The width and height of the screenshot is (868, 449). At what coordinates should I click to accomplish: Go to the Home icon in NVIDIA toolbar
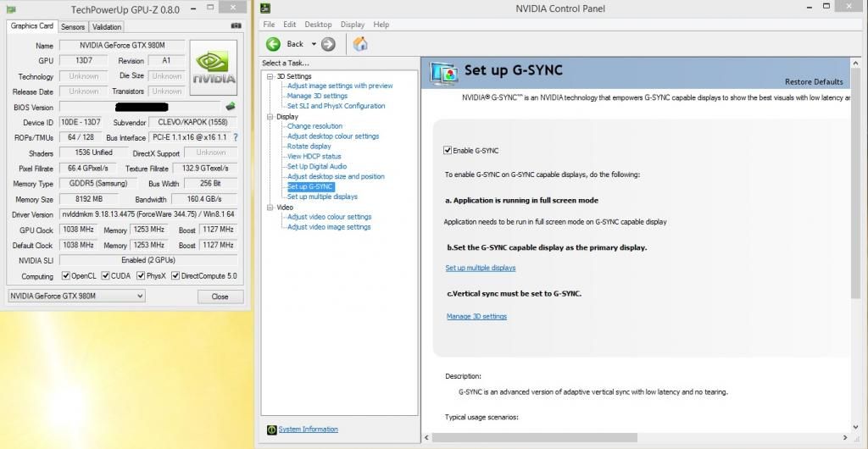(x=360, y=44)
